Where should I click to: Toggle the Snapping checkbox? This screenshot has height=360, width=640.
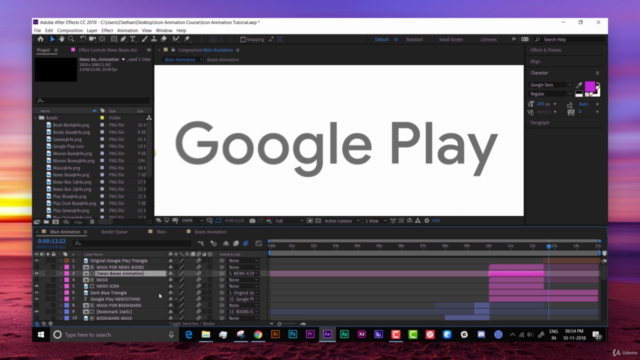pyautogui.click(x=243, y=40)
